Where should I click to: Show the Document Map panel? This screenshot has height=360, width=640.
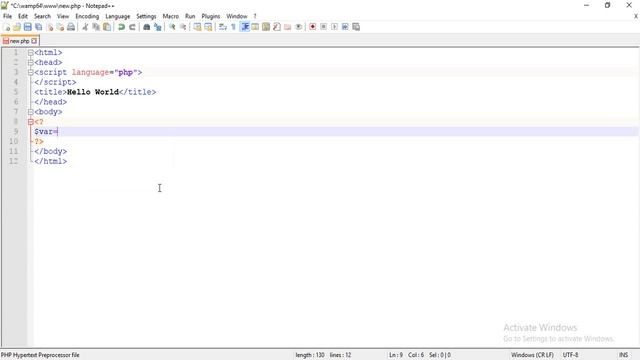pyautogui.click(x=266, y=27)
